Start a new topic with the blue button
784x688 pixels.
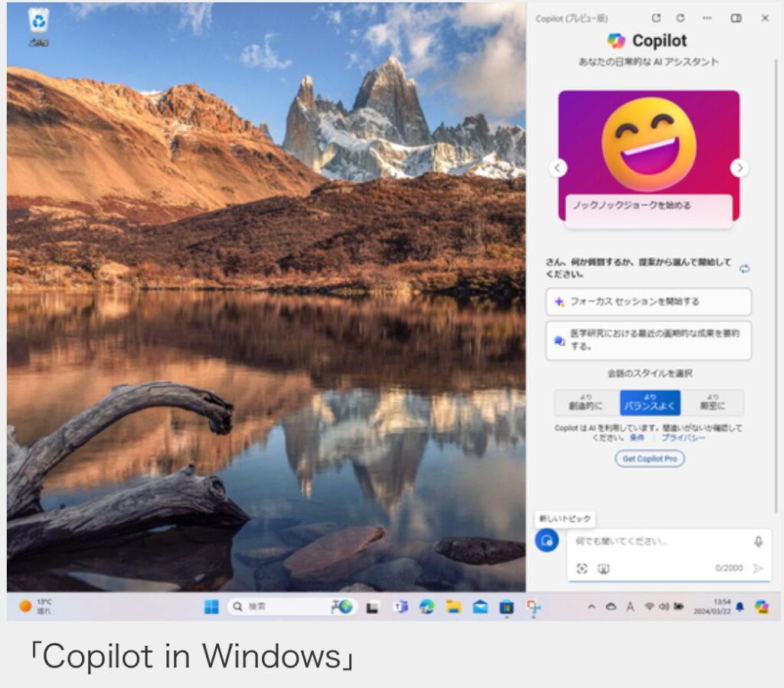547,540
